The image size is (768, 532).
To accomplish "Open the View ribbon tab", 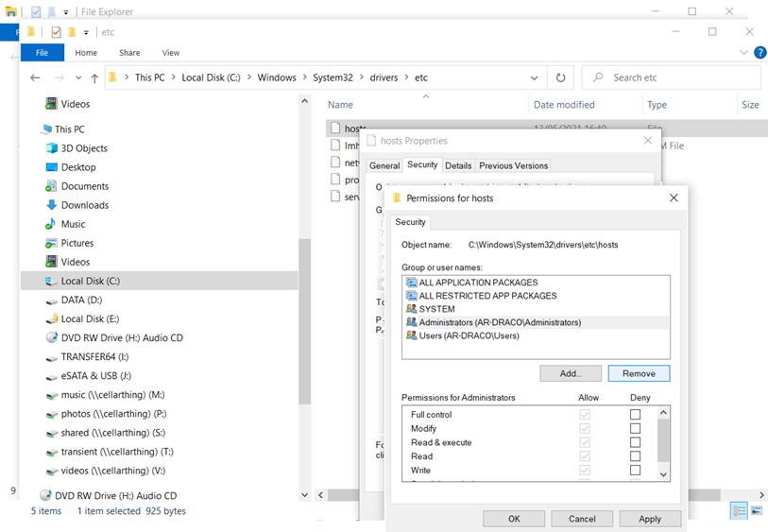I will tap(171, 53).
